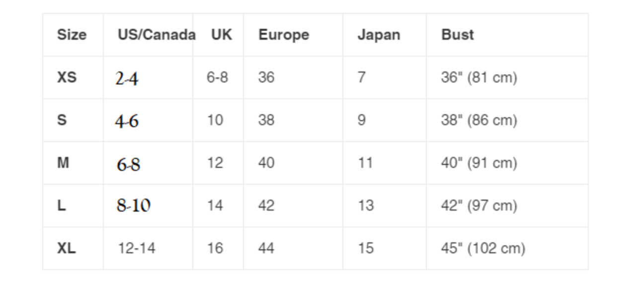This screenshot has height=295, width=644.
Task: Click the S size row label
Action: tap(62, 120)
